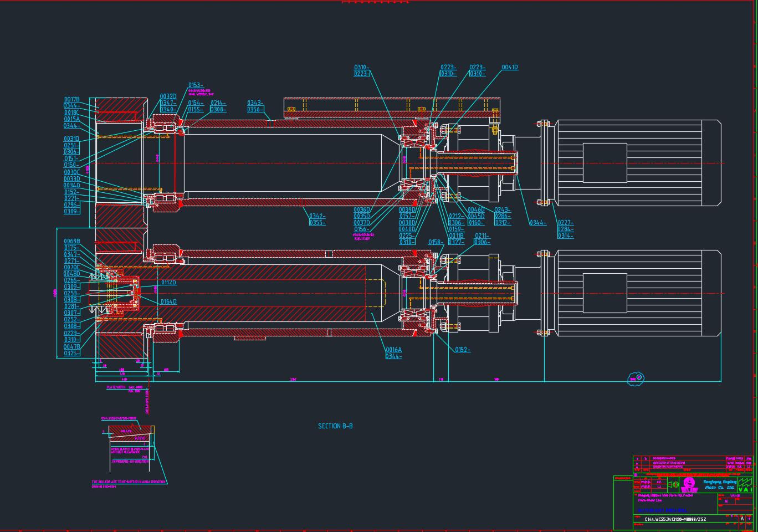Click the revision letter A in title block

742,519
